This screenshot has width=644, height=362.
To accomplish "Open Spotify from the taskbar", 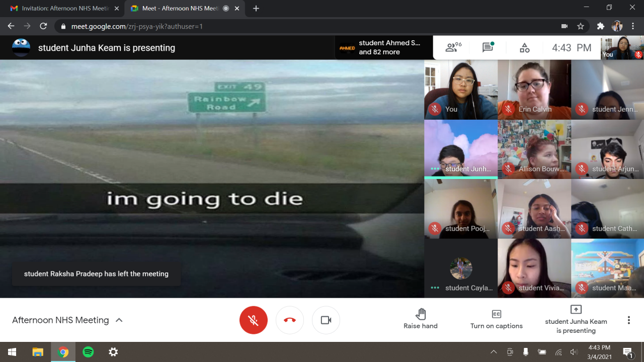I will pyautogui.click(x=88, y=352).
